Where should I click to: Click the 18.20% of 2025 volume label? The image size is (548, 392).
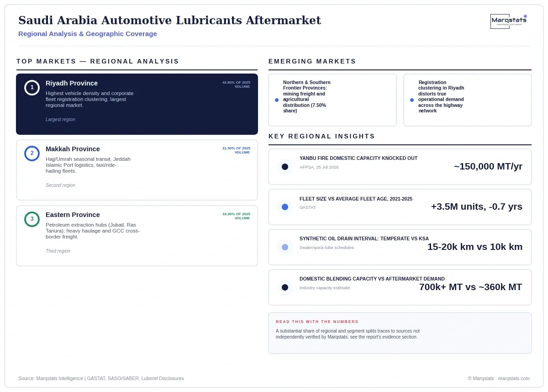(x=236, y=216)
